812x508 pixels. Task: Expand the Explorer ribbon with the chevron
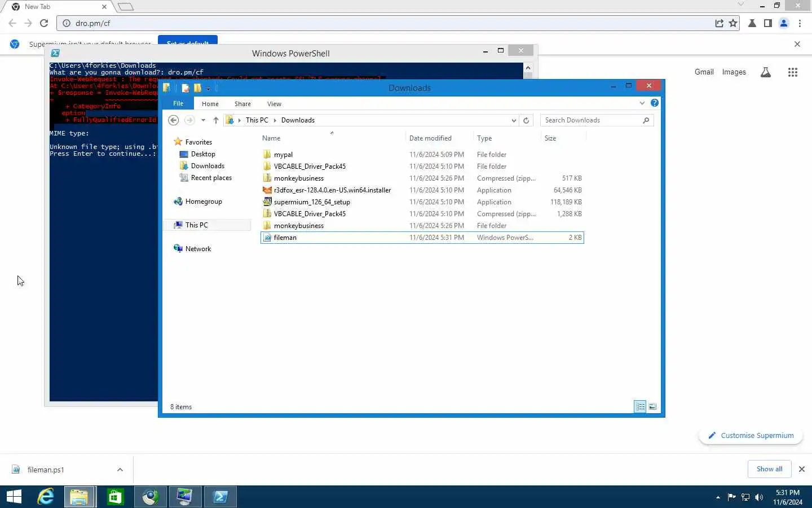(x=642, y=103)
